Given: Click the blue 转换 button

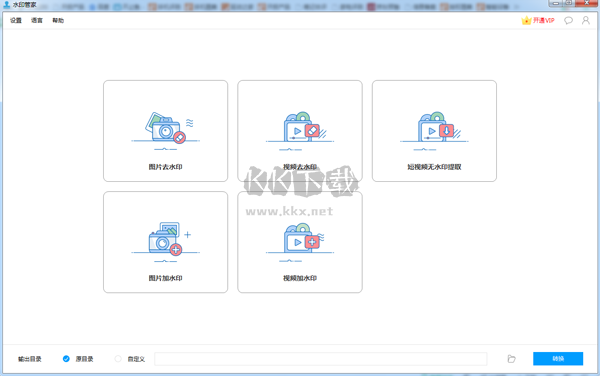Looking at the screenshot, I should [558, 359].
